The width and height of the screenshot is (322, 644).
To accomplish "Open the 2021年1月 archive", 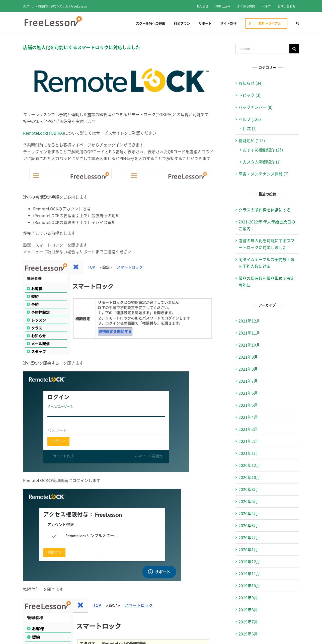I will 248,453.
